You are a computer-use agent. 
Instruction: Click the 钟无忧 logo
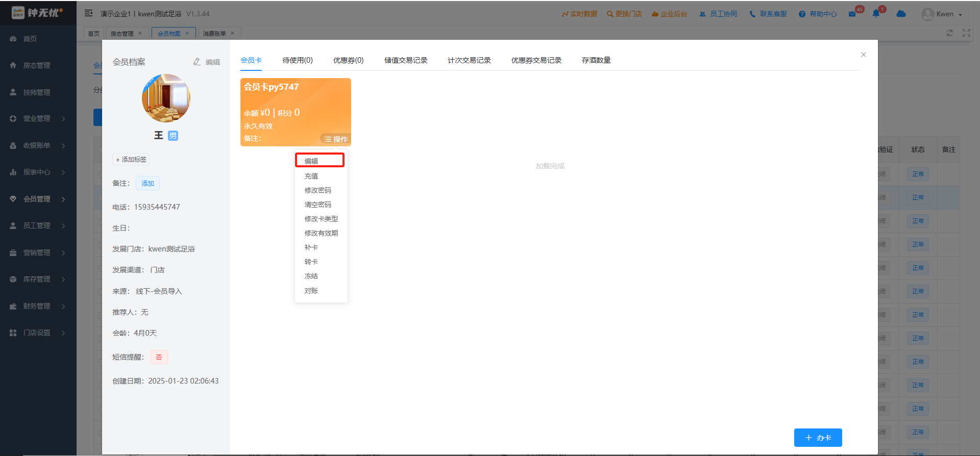pos(38,12)
